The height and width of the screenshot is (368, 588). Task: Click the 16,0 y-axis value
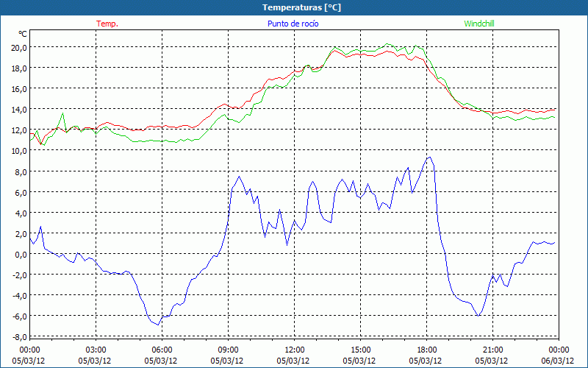[19, 88]
